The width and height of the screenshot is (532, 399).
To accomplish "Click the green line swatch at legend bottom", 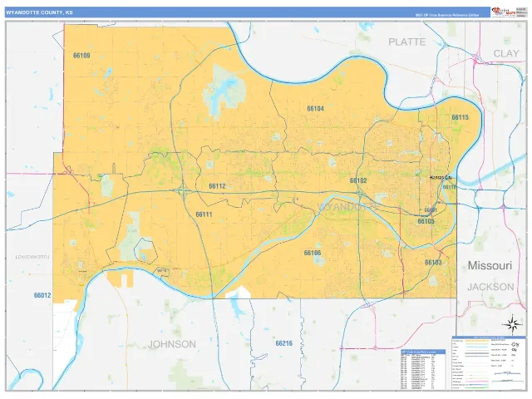I will pos(477,388).
